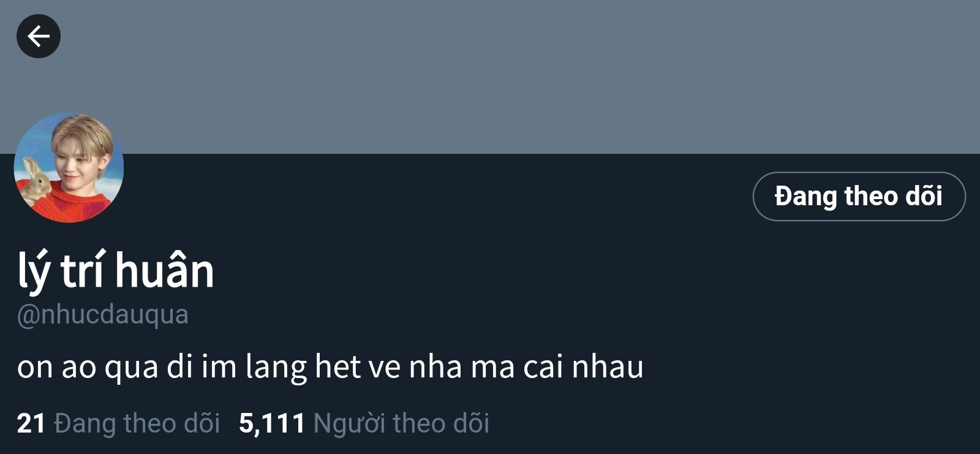Click the number 5,111 in stats row
Screen dimensions: 980x454
[272, 423]
